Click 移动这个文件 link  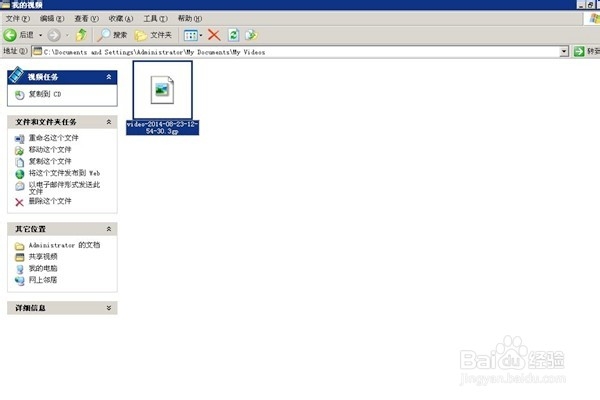coord(50,150)
